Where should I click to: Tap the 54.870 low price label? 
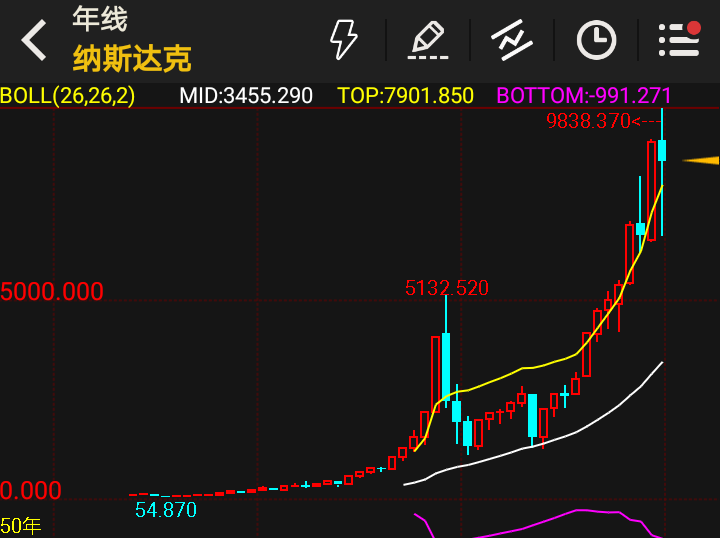click(166, 510)
